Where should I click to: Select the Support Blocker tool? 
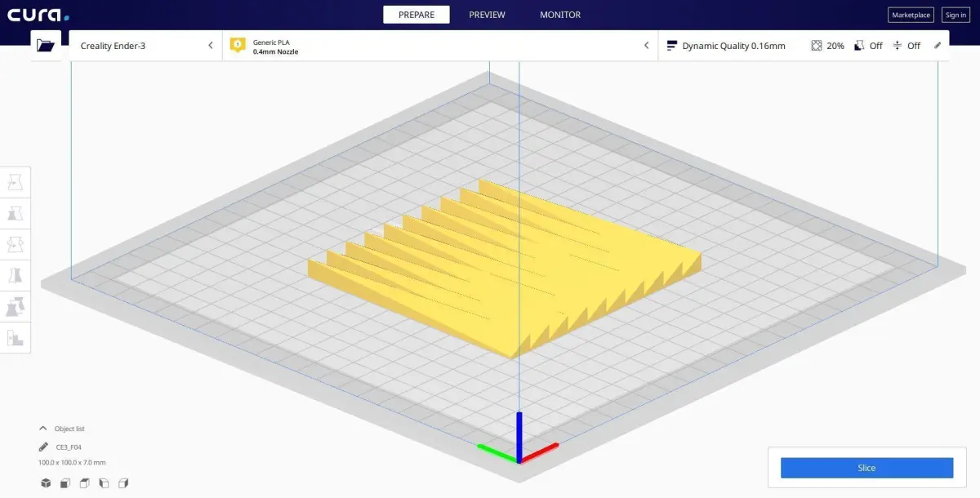[x=16, y=337]
